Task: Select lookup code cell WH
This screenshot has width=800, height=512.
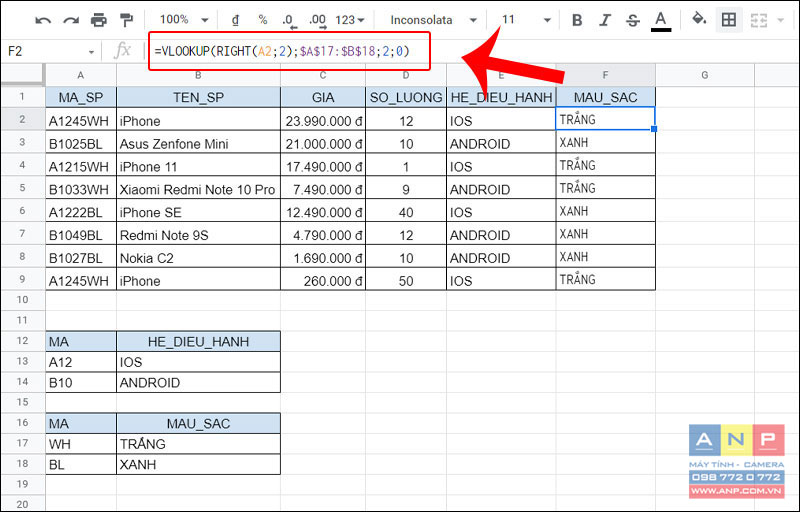Action: pos(81,444)
